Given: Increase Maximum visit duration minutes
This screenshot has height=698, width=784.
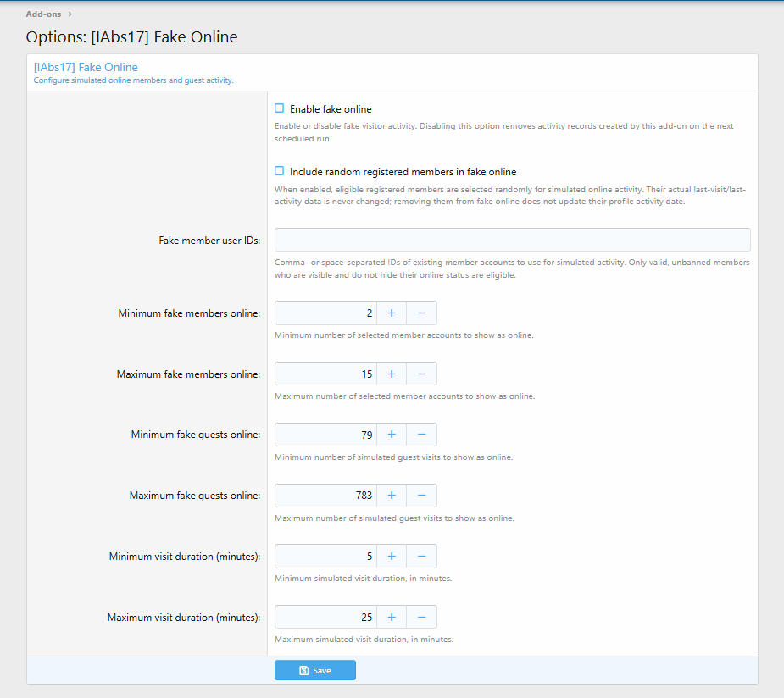Looking at the screenshot, I should click(x=392, y=618).
